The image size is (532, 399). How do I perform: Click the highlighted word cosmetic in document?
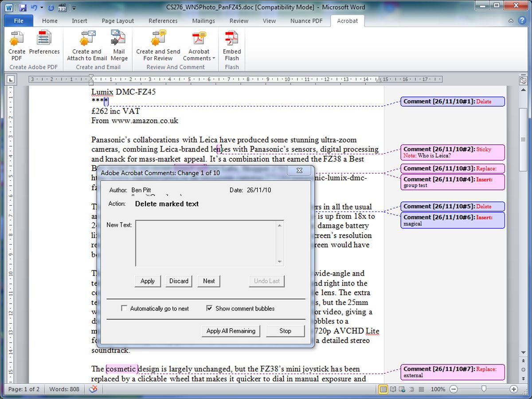121,369
